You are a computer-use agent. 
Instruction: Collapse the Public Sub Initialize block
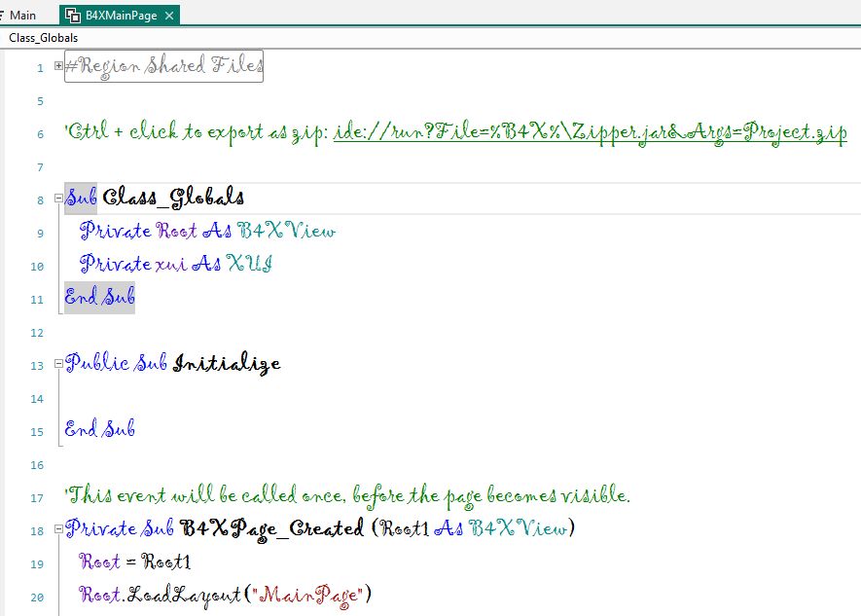[56, 362]
